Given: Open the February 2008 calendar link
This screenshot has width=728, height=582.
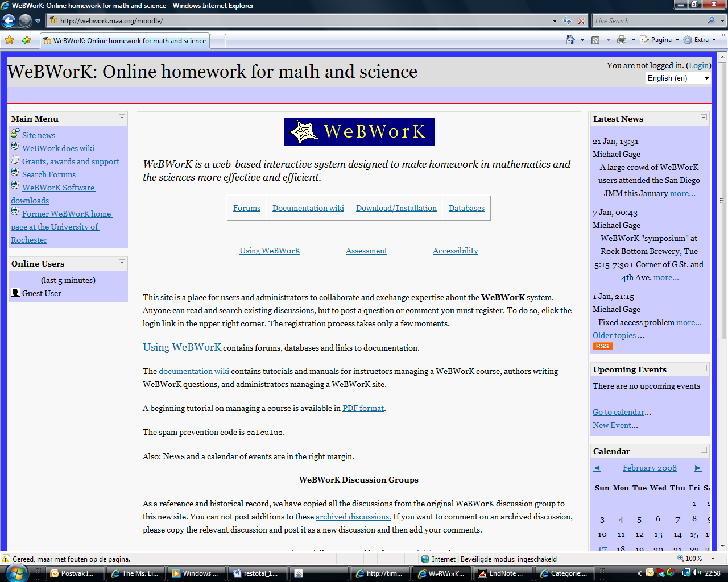Looking at the screenshot, I should click(x=650, y=468).
